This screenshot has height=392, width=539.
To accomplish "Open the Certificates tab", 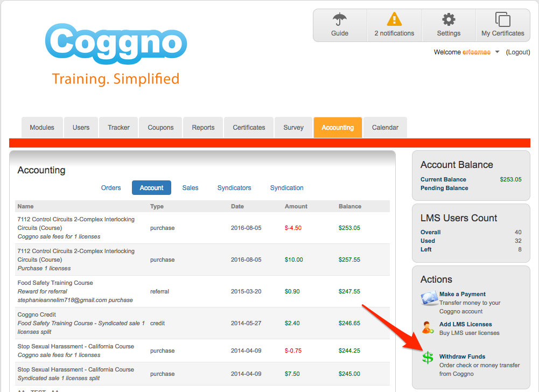I will (249, 127).
